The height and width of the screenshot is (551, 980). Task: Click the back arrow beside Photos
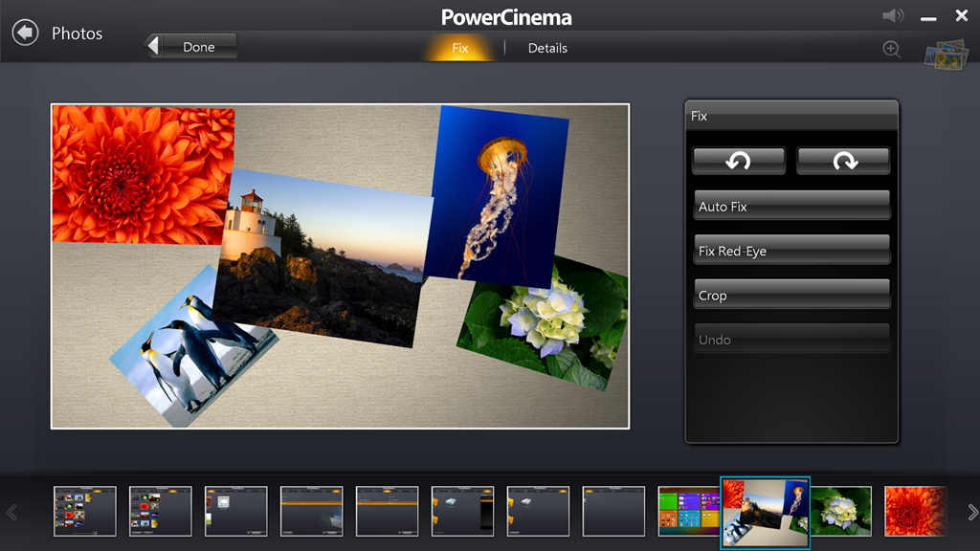26,33
